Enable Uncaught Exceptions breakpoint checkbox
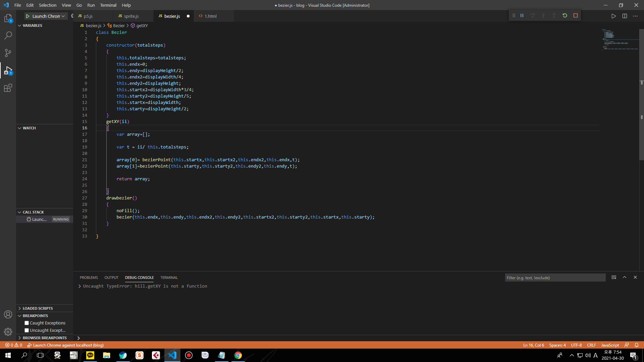 coord(27,330)
